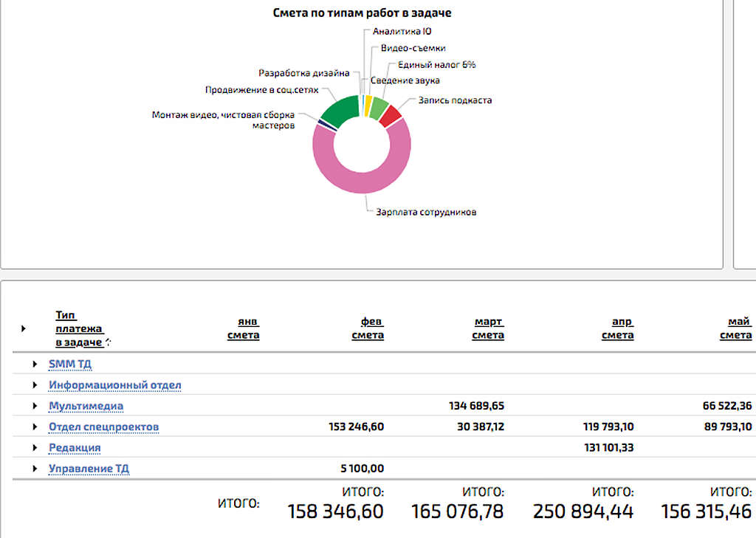This screenshot has width=756, height=538.
Task: Open the Мультимедиа link
Action: 86,406
